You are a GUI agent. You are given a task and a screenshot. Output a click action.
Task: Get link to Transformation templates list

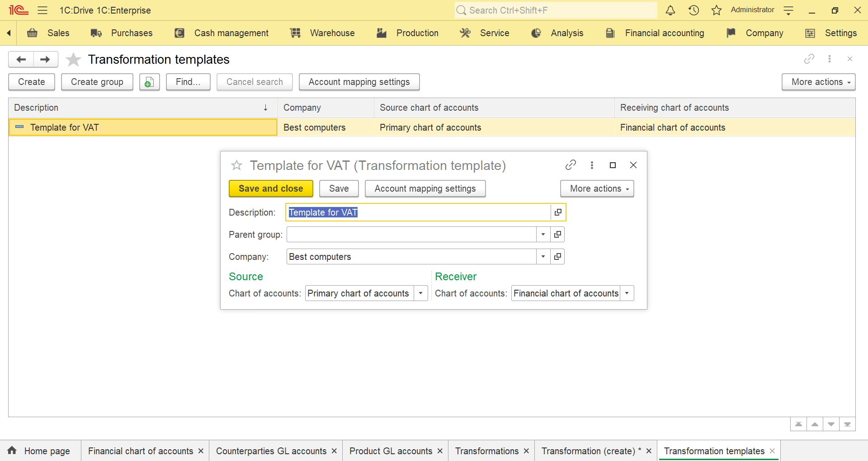(809, 59)
